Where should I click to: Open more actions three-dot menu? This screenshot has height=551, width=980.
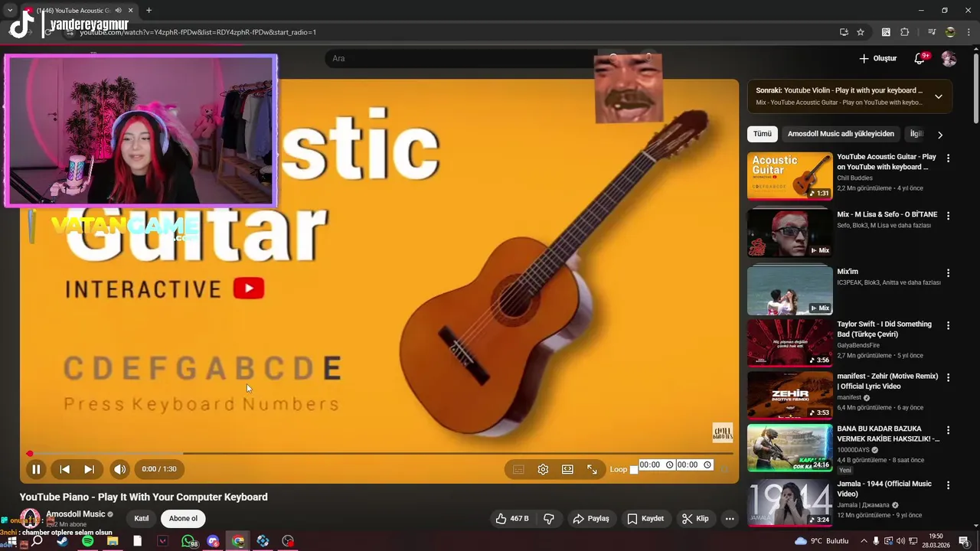(x=730, y=518)
